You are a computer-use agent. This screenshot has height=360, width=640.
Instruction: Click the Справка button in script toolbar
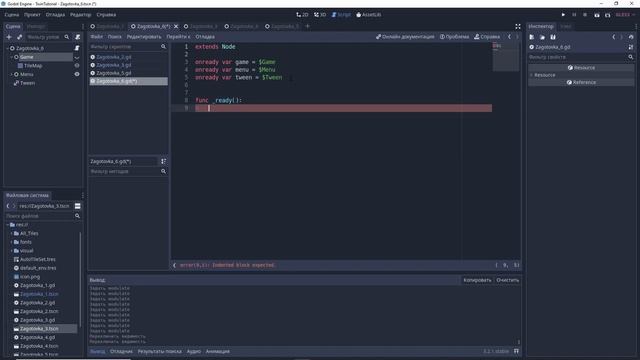pyautogui.click(x=487, y=37)
